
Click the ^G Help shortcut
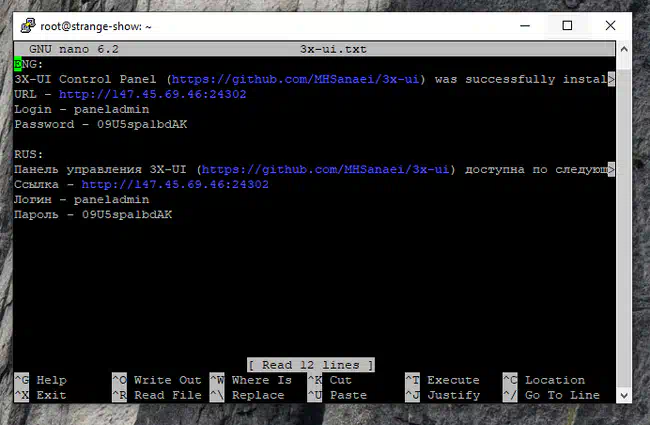coord(41,380)
